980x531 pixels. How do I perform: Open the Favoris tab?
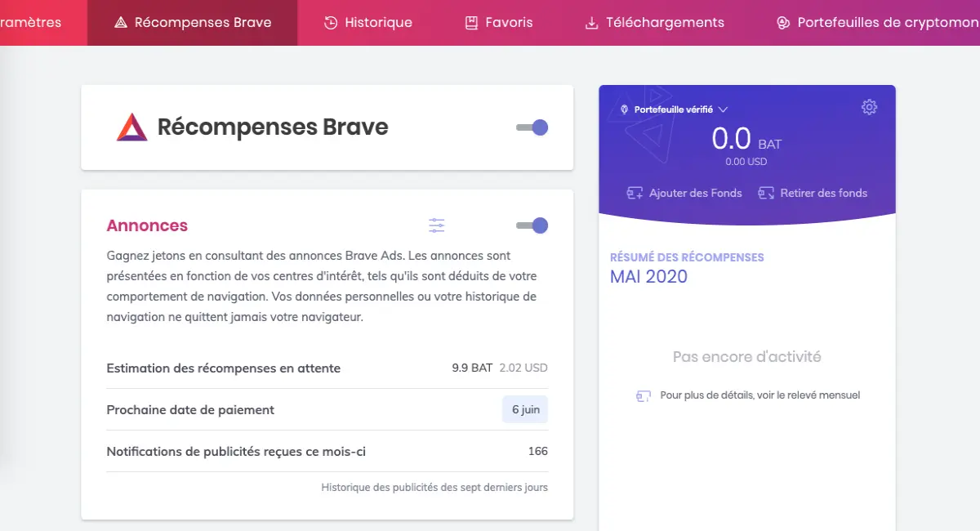[x=498, y=23]
